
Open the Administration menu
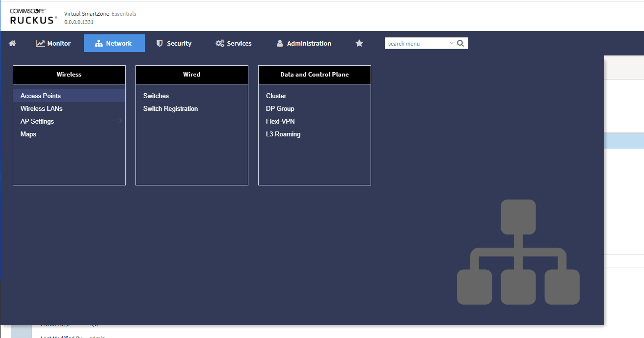coord(304,43)
